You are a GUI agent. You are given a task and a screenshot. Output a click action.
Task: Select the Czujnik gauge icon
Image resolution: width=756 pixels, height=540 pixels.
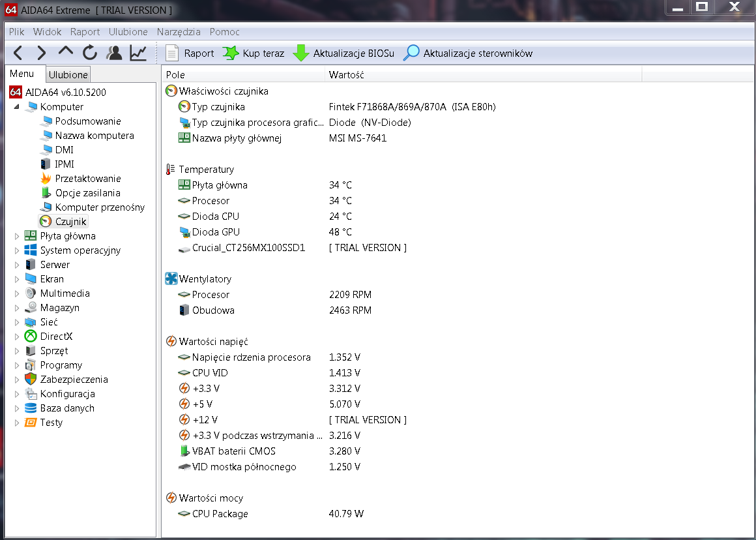coord(46,222)
